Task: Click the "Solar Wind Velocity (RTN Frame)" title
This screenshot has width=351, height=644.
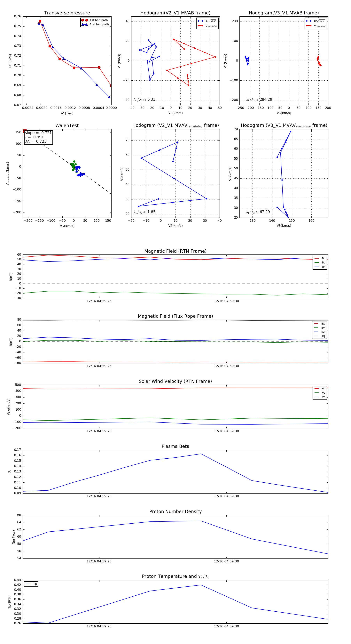Action: pos(175,382)
